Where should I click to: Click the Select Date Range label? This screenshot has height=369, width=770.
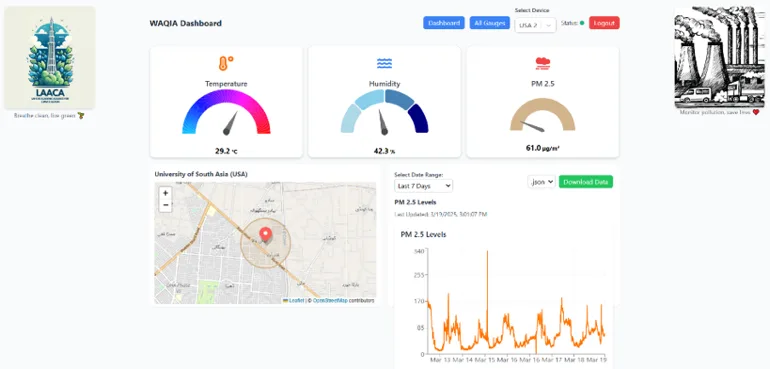point(418,174)
